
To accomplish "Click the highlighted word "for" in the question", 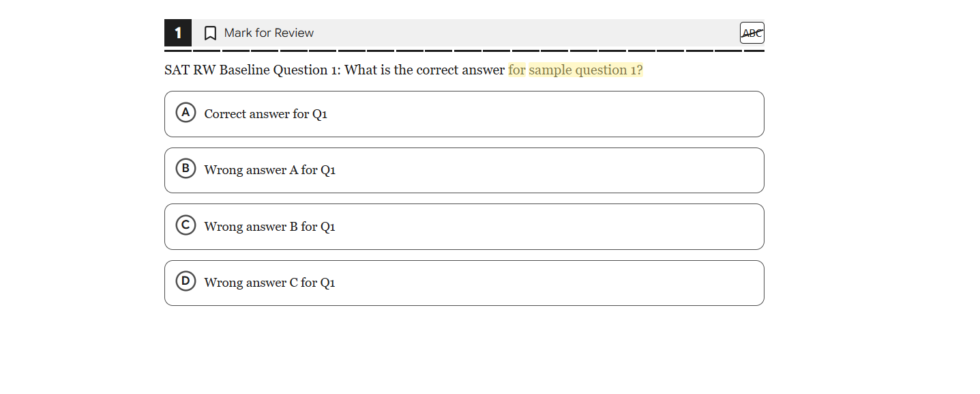I will point(517,70).
